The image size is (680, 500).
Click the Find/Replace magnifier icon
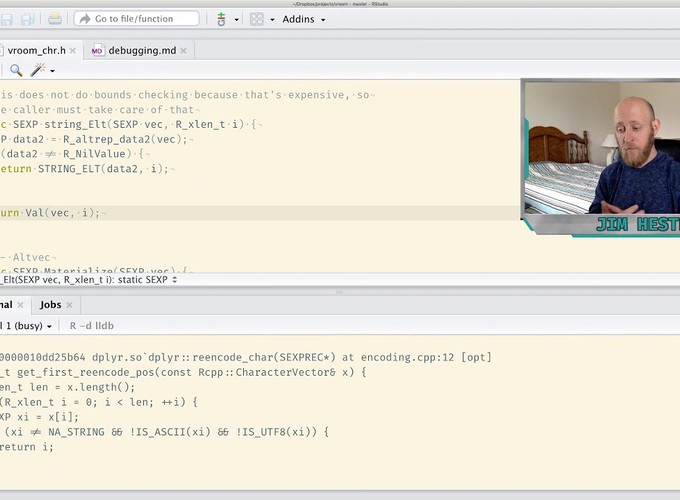click(16, 70)
